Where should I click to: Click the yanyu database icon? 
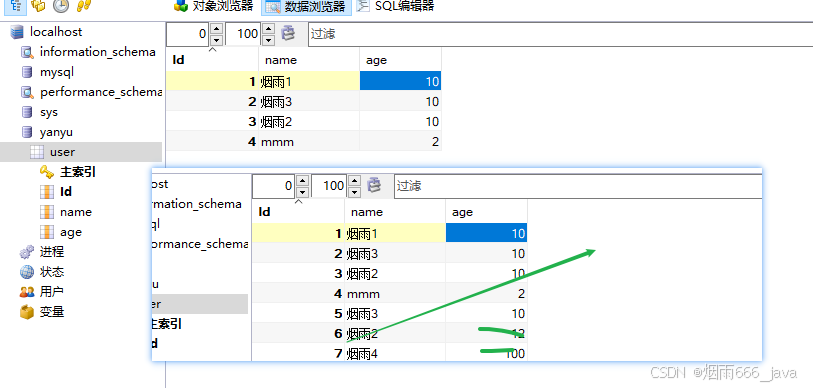[27, 132]
